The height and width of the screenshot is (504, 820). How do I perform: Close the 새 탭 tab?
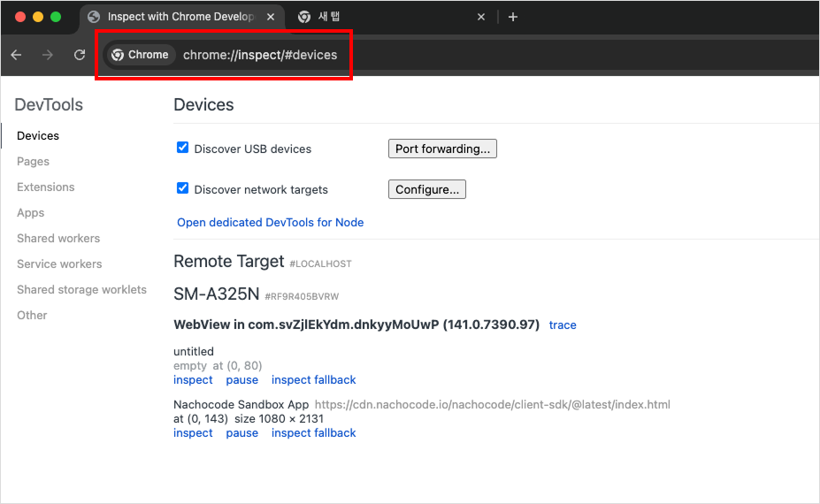click(481, 18)
